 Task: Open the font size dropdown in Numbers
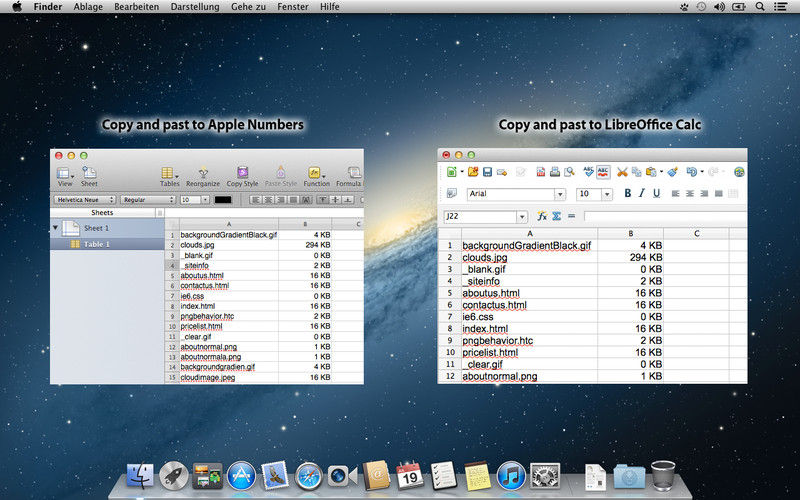[206, 199]
